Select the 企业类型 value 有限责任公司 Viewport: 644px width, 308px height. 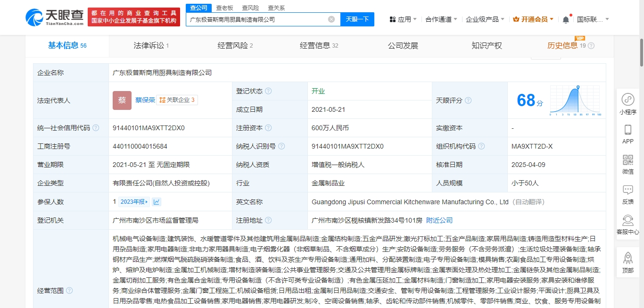161,183
